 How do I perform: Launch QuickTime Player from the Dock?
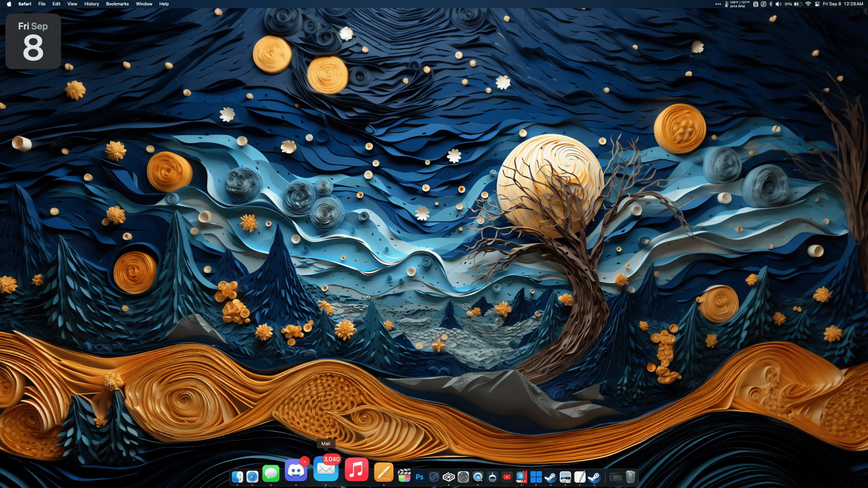(477, 477)
